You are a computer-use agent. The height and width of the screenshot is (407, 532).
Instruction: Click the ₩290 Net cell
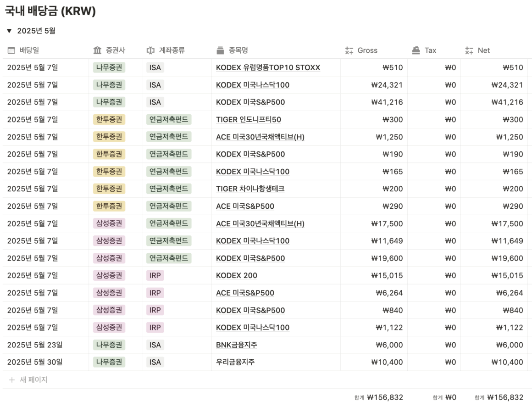coord(494,206)
